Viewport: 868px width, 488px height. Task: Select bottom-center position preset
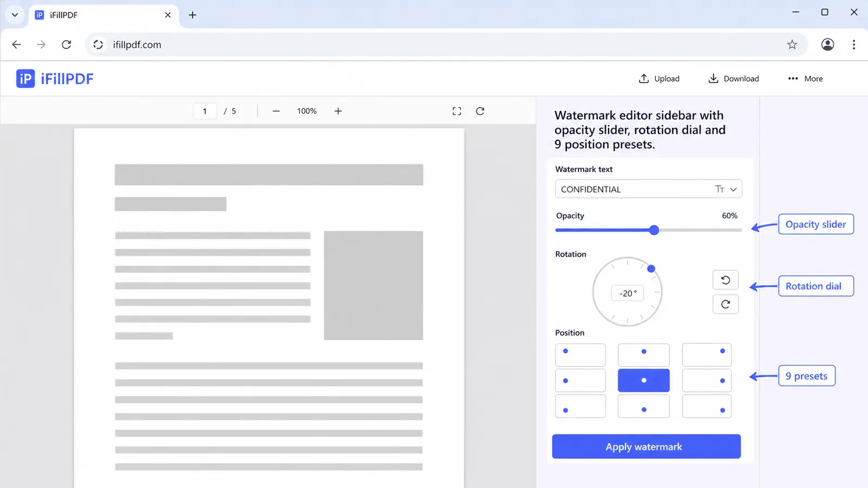click(x=643, y=406)
